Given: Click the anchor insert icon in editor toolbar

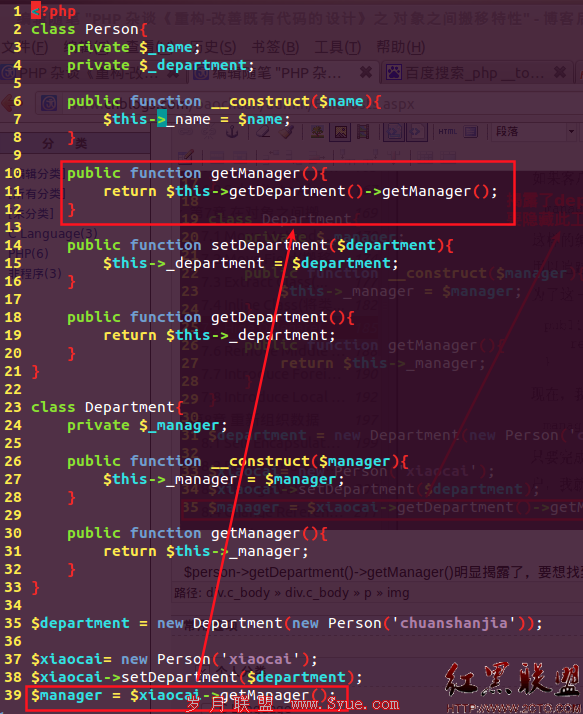Looking at the screenshot, I should [x=232, y=132].
